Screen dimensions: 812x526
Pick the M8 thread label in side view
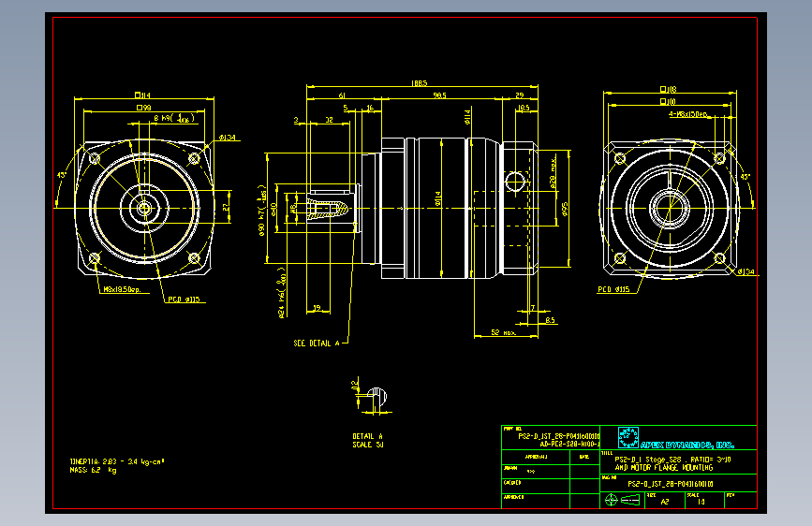point(292,208)
